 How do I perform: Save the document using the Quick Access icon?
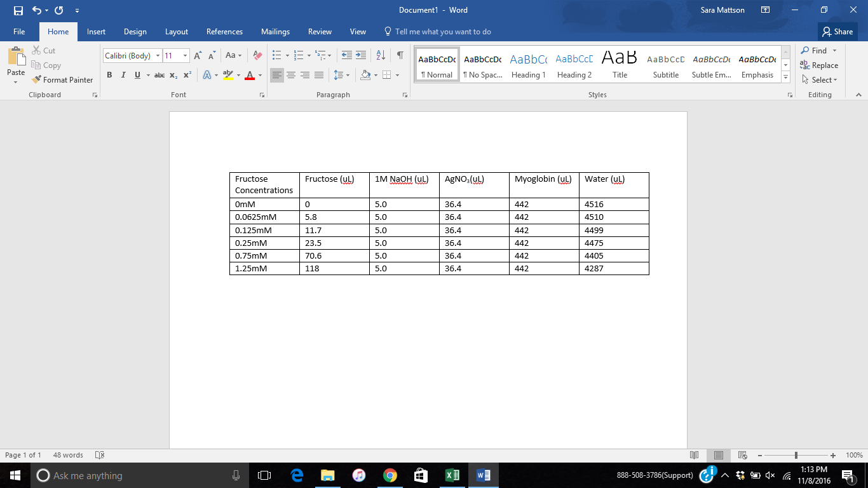click(x=18, y=10)
